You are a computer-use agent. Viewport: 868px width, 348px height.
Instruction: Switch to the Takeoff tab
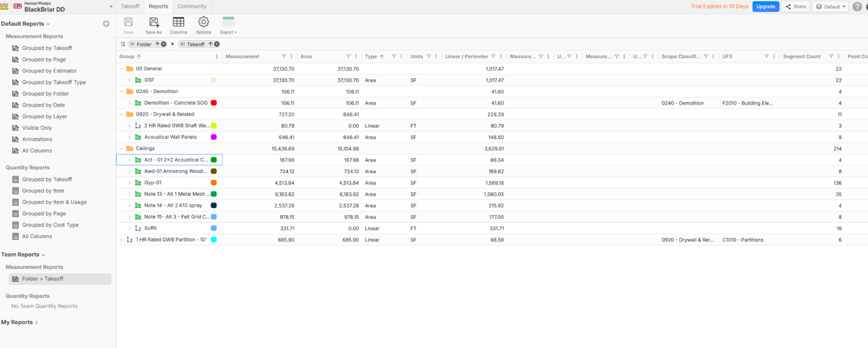[x=130, y=6]
